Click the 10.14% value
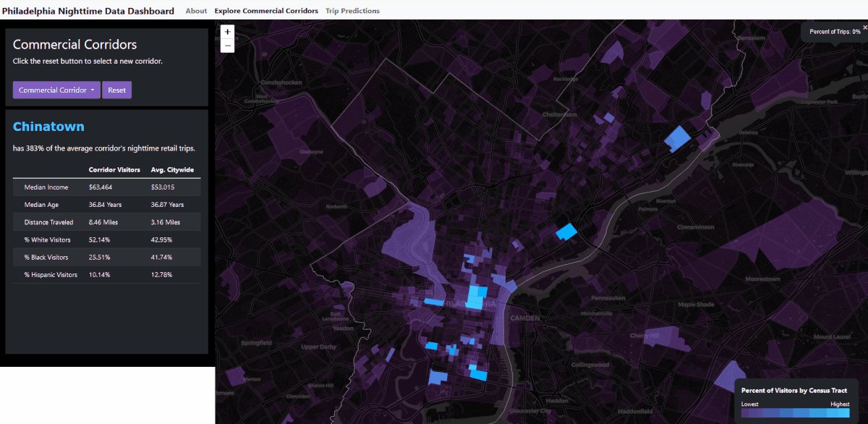 click(100, 274)
